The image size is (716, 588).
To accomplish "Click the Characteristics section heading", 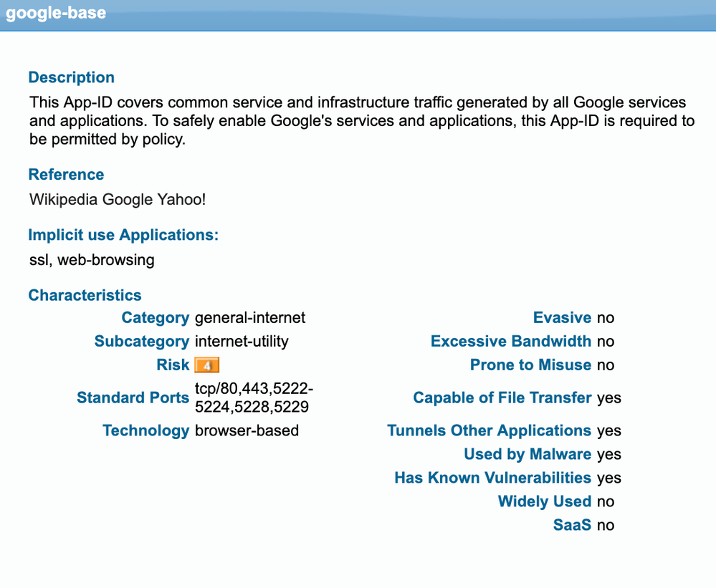I will click(x=85, y=295).
